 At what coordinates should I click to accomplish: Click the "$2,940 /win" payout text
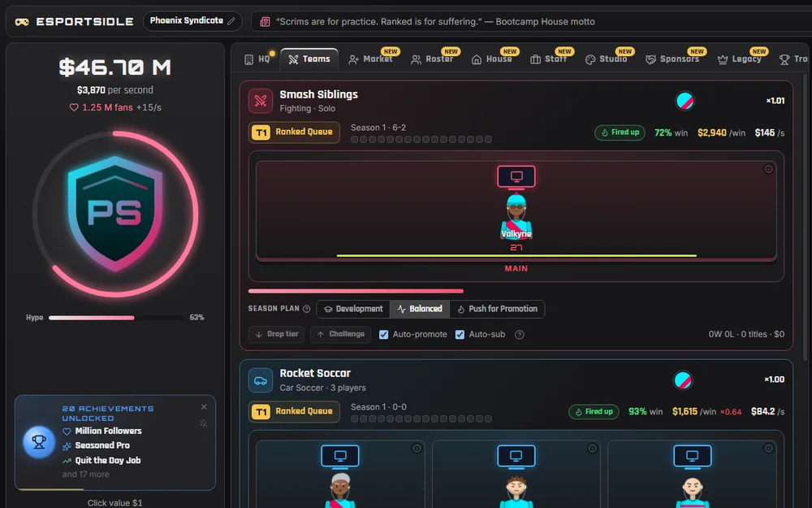pyautogui.click(x=721, y=133)
